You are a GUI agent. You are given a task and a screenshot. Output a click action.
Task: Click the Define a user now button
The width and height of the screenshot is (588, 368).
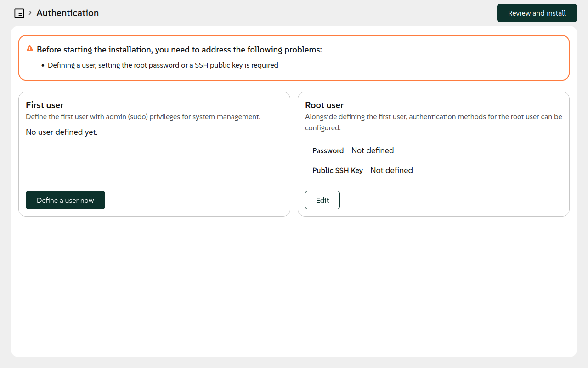(65, 200)
